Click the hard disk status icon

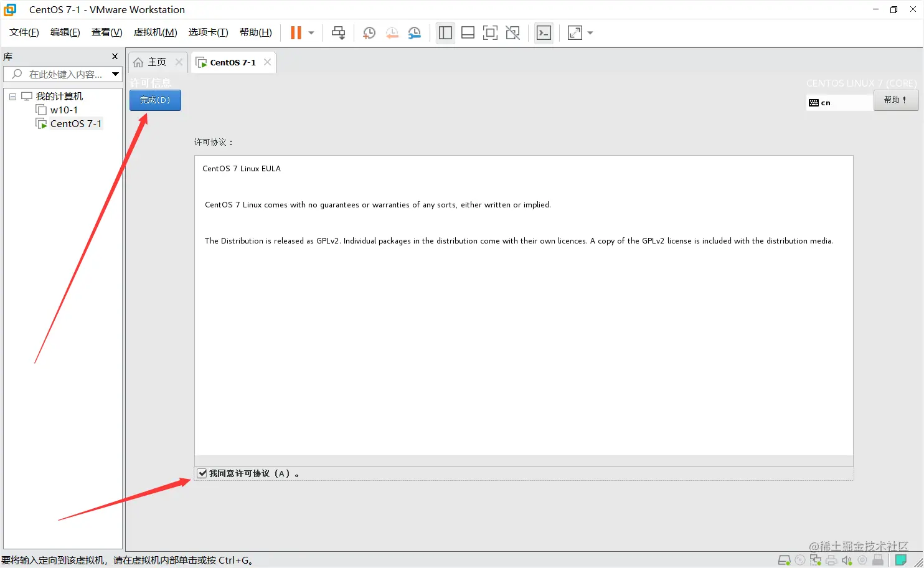[x=785, y=561]
